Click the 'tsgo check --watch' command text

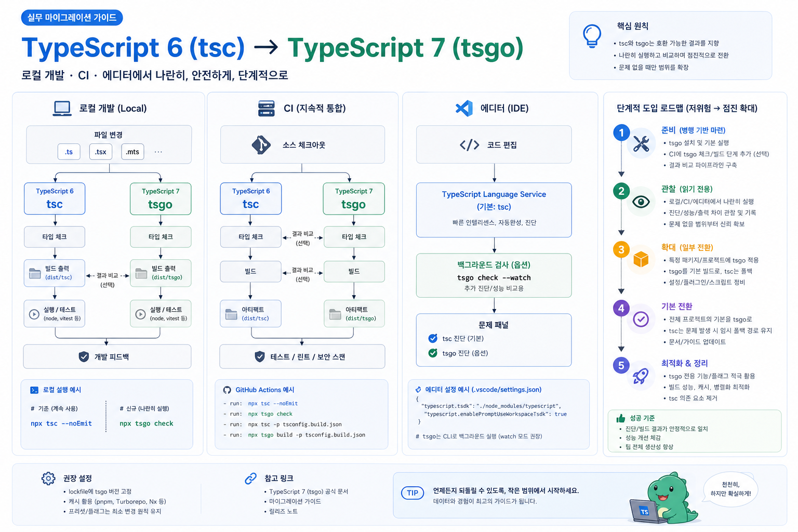pos(494,277)
